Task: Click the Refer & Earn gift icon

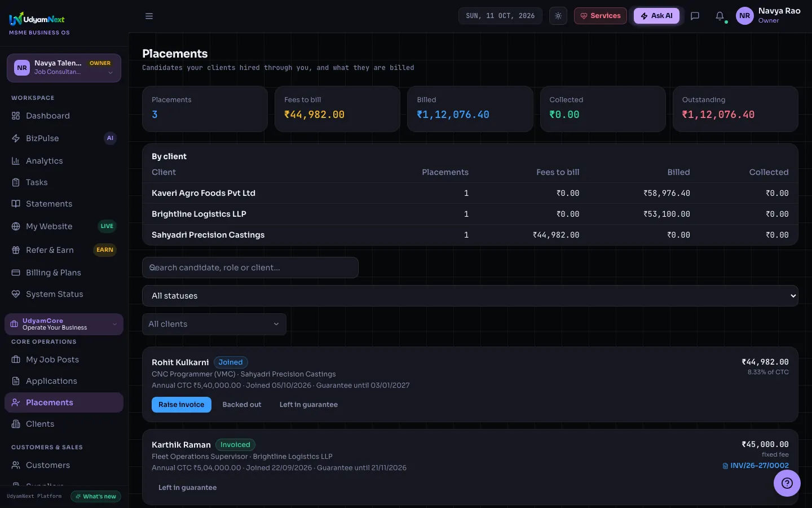Action: click(16, 250)
